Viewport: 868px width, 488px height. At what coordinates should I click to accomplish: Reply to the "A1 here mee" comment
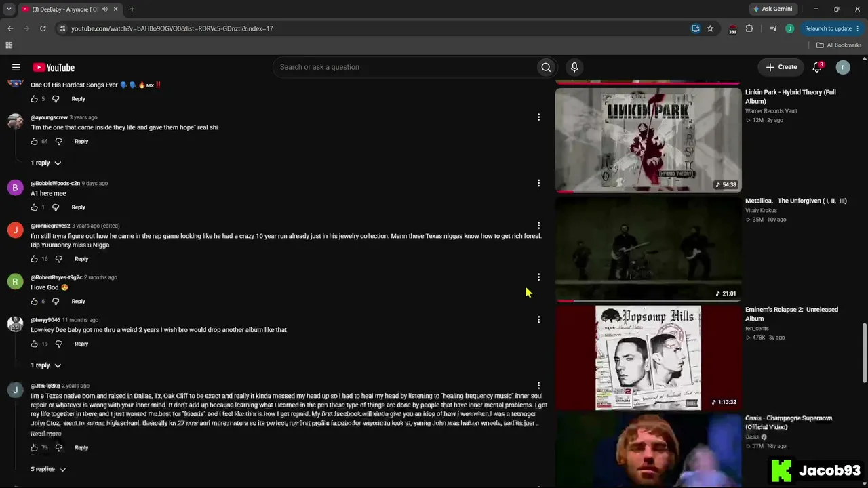click(x=79, y=207)
